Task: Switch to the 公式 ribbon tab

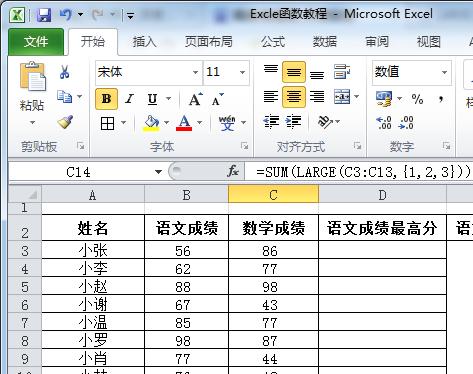Action: 273,42
